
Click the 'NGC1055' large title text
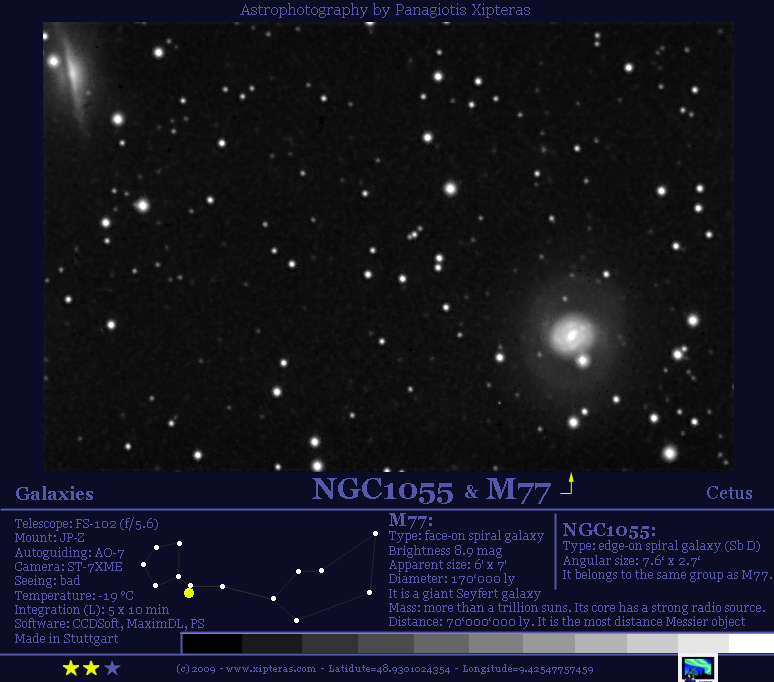(x=383, y=490)
